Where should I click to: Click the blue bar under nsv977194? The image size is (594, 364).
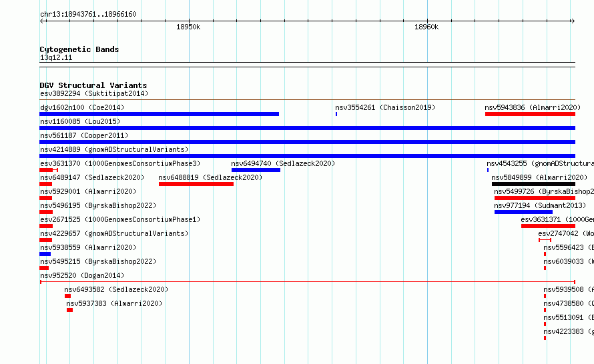[x=523, y=212]
